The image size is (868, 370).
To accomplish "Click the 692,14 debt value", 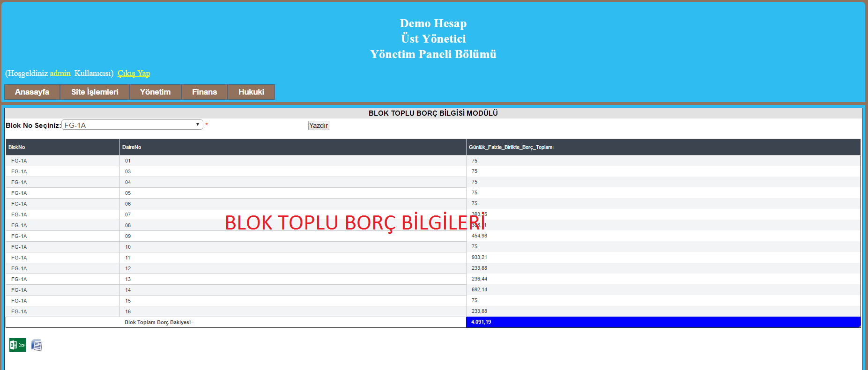I will pyautogui.click(x=479, y=289).
